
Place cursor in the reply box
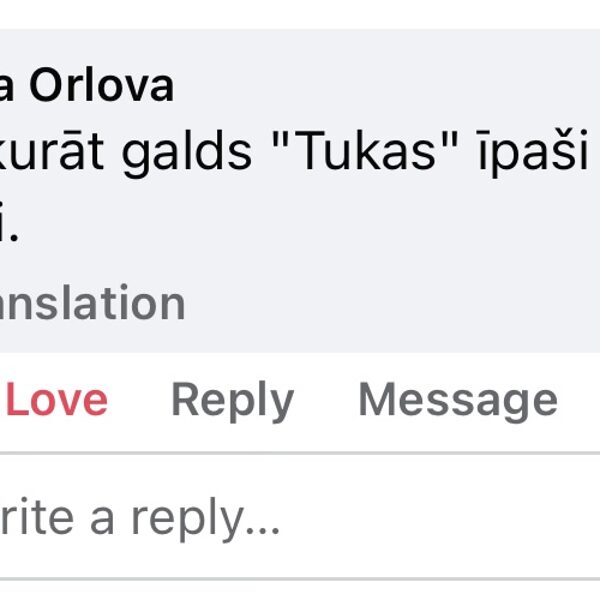click(x=140, y=517)
